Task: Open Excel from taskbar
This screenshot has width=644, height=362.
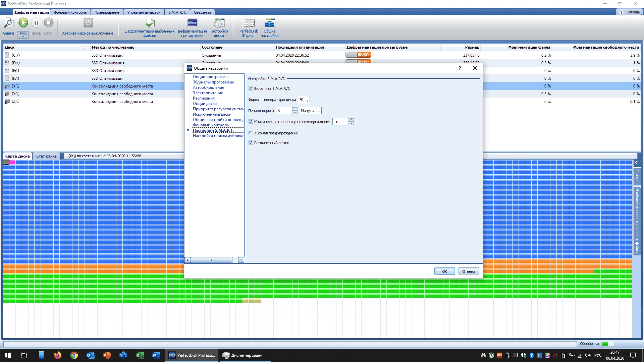Action: coord(140,355)
